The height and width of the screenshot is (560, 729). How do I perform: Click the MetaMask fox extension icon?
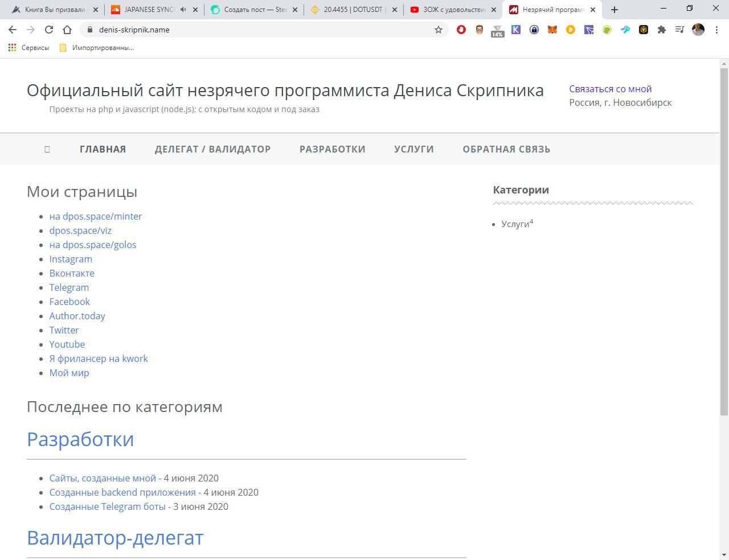[x=552, y=30]
